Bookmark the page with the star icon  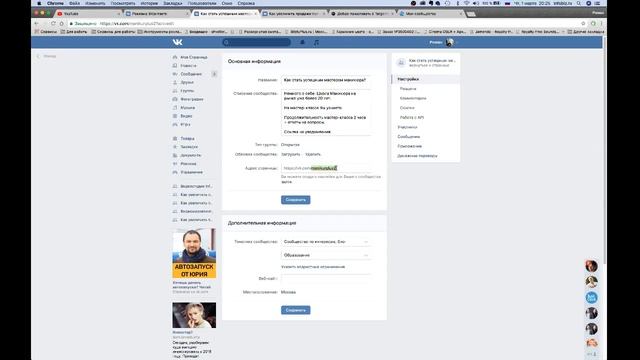pos(583,24)
